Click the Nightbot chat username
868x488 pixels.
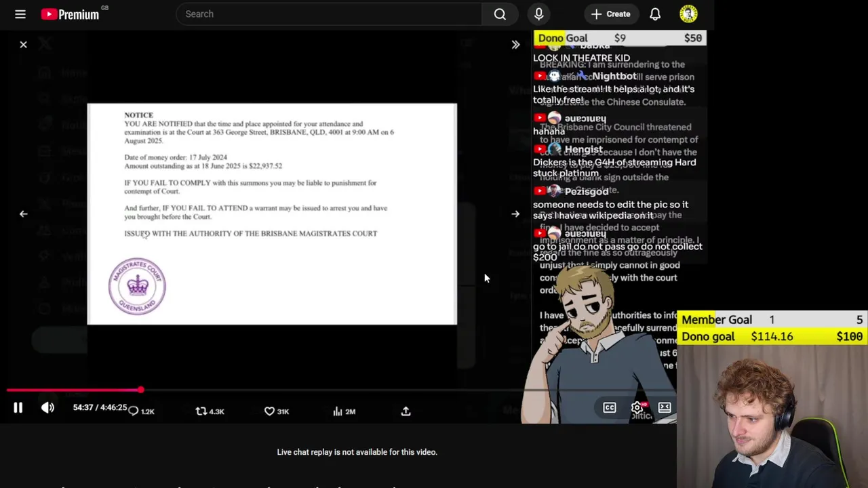pyautogui.click(x=614, y=77)
